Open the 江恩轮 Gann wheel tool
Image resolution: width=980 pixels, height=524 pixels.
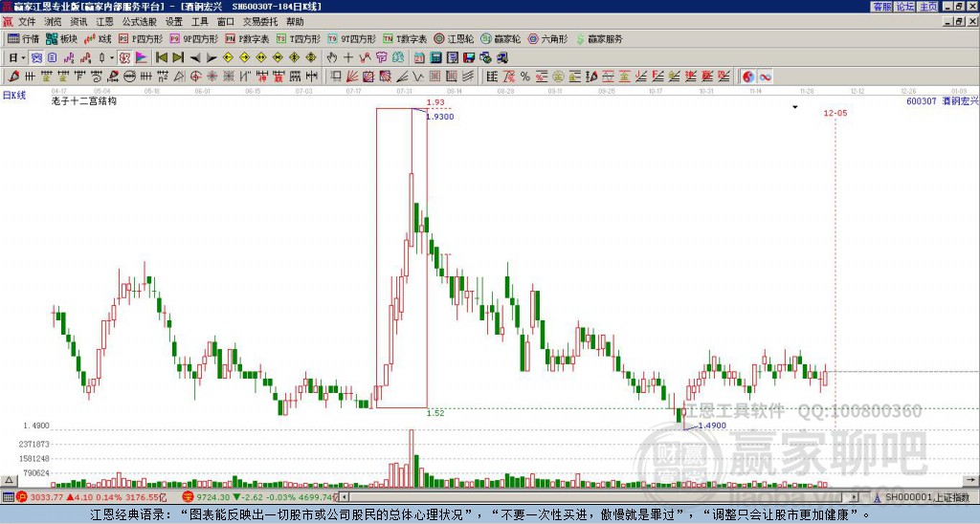pyautogui.click(x=455, y=38)
